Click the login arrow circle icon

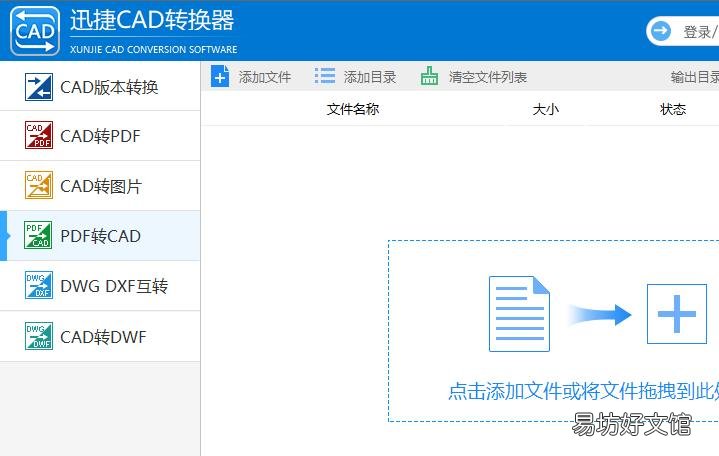click(x=661, y=31)
